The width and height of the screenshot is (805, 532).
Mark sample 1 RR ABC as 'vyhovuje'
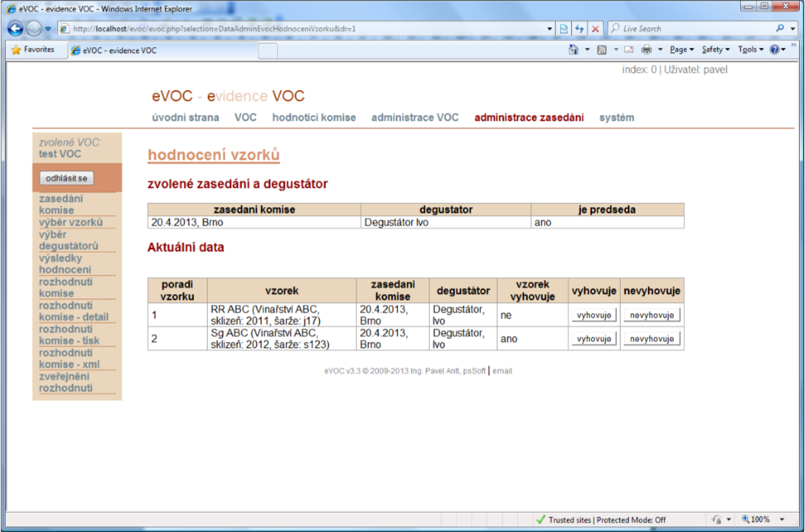pos(594,315)
